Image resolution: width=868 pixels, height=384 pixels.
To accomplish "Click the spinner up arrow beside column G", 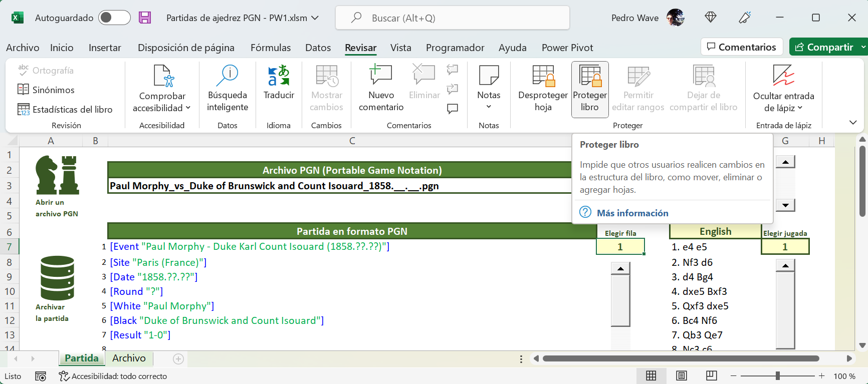I will 785,162.
